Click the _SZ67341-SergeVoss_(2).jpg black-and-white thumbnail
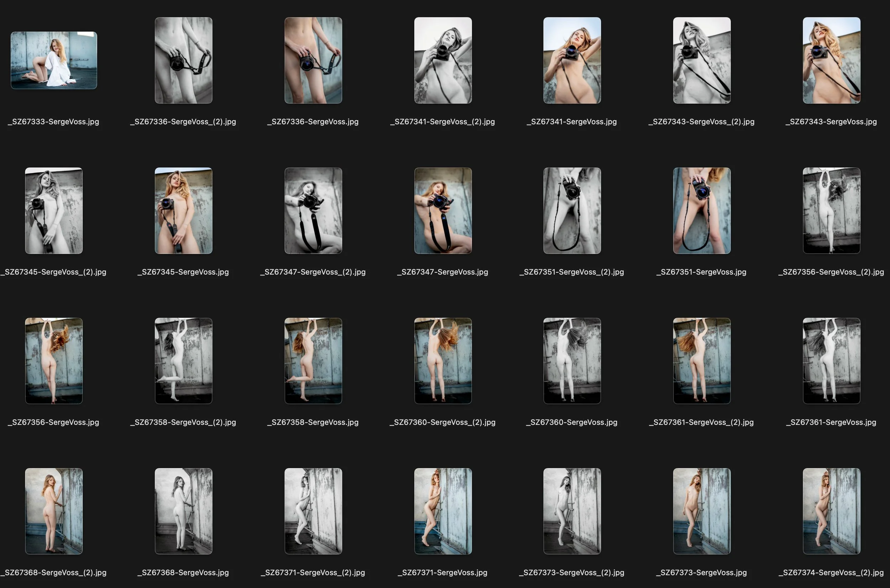 (443, 61)
